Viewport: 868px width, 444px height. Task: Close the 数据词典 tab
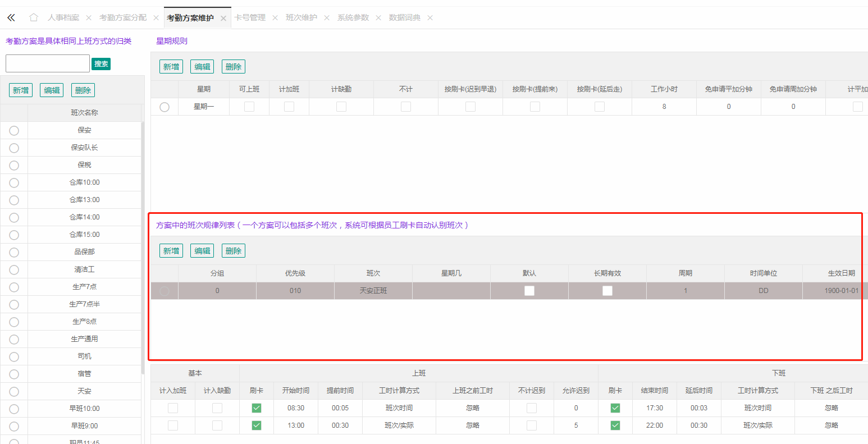(x=430, y=18)
